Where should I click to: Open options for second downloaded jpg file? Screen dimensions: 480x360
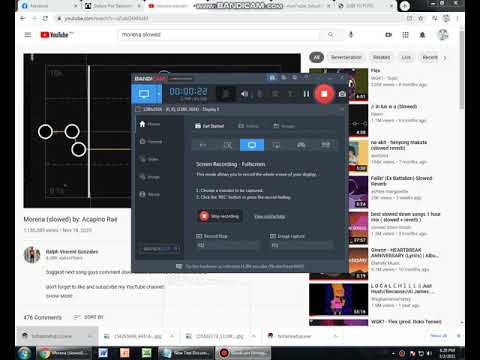[x=253, y=336]
